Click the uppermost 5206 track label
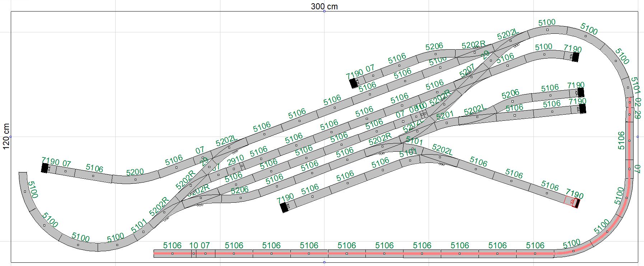The image size is (644, 266). (x=434, y=46)
